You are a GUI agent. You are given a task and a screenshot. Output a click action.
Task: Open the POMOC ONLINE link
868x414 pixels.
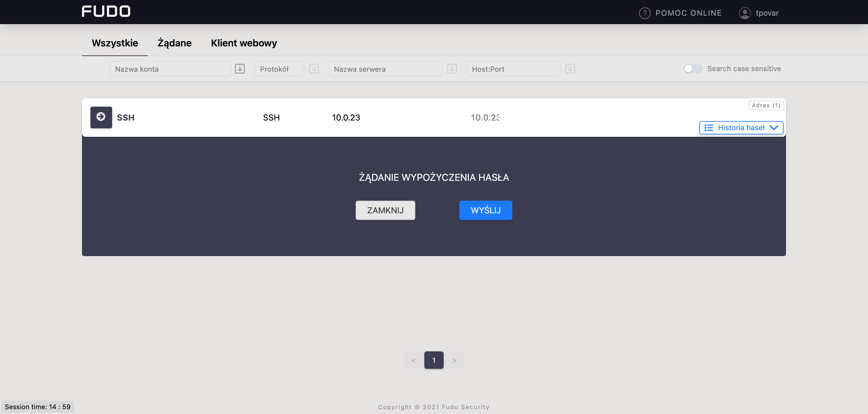[x=688, y=13]
